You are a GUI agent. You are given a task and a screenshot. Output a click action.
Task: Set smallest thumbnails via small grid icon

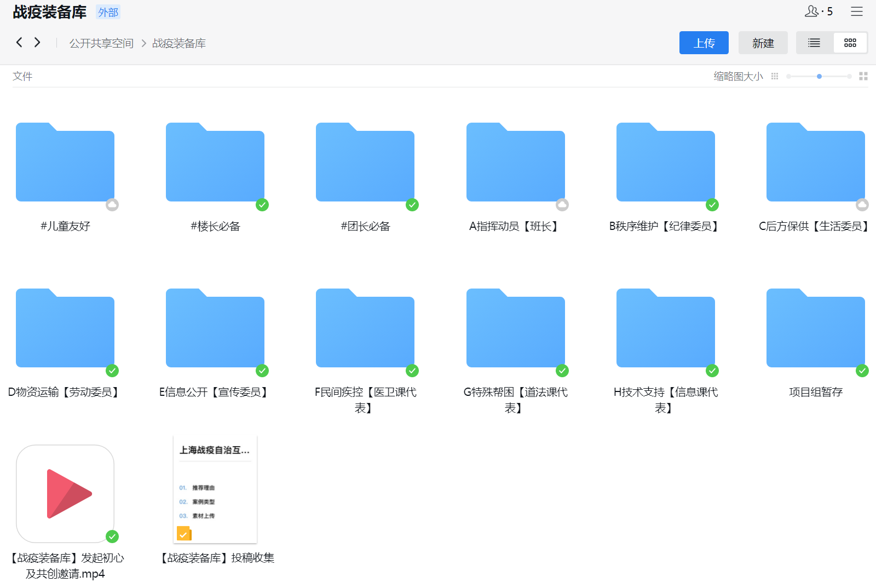pyautogui.click(x=775, y=77)
